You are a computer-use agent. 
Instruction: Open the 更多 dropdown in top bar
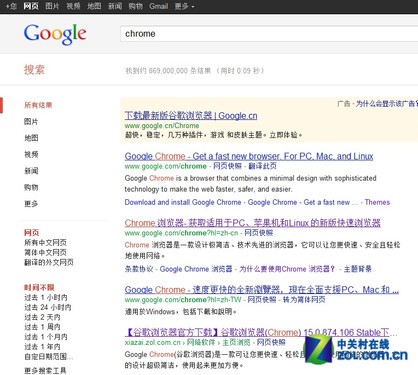click(184, 6)
